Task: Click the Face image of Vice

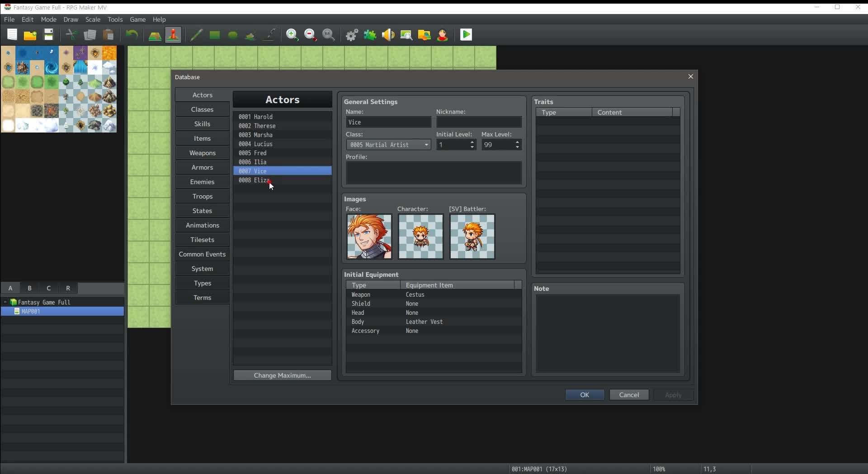Action: tap(369, 237)
